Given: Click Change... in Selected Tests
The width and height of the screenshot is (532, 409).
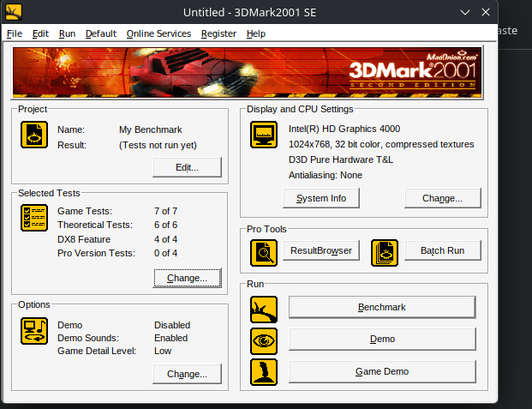Looking at the screenshot, I should click(187, 278).
